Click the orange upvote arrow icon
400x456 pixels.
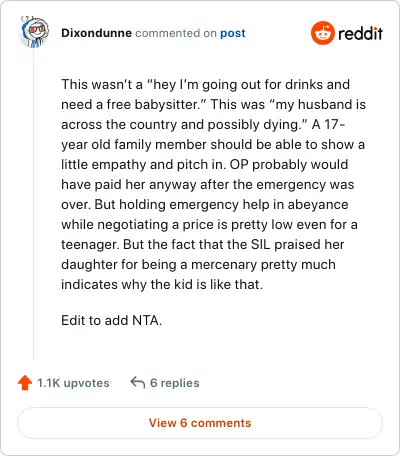tap(25, 383)
